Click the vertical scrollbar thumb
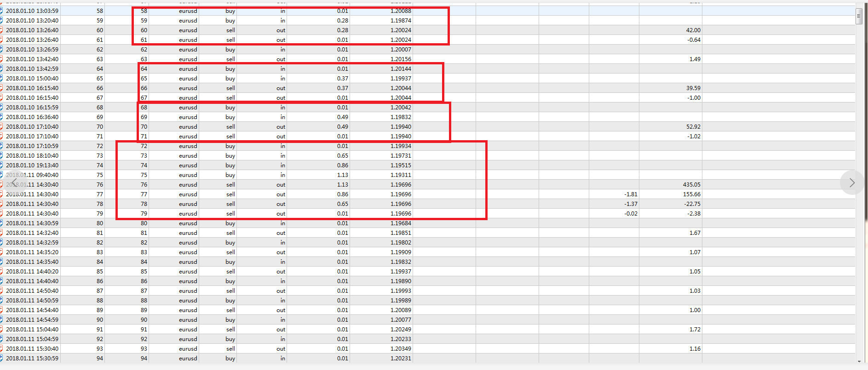Image resolution: width=868 pixels, height=370 pixels. (859, 16)
